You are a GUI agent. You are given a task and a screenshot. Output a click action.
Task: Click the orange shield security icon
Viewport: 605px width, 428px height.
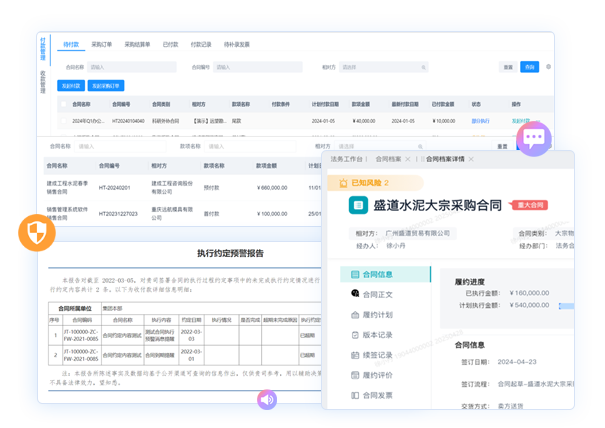pyautogui.click(x=35, y=234)
